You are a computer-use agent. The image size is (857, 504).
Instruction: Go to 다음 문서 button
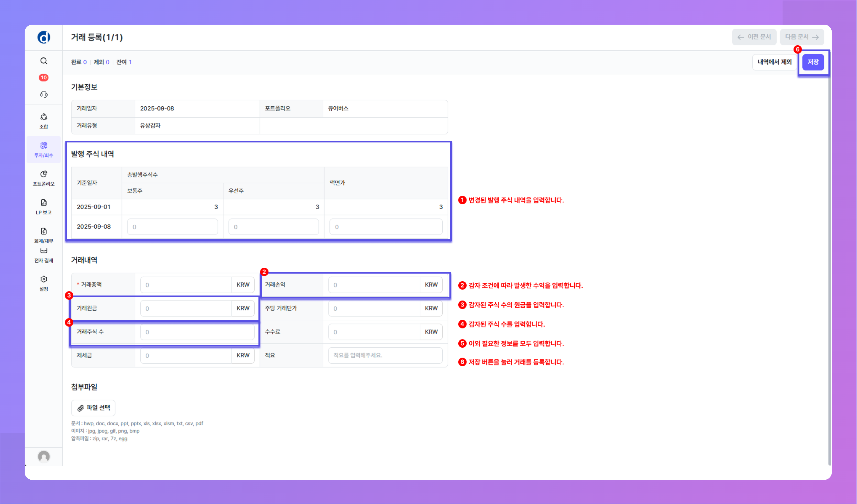(x=801, y=37)
